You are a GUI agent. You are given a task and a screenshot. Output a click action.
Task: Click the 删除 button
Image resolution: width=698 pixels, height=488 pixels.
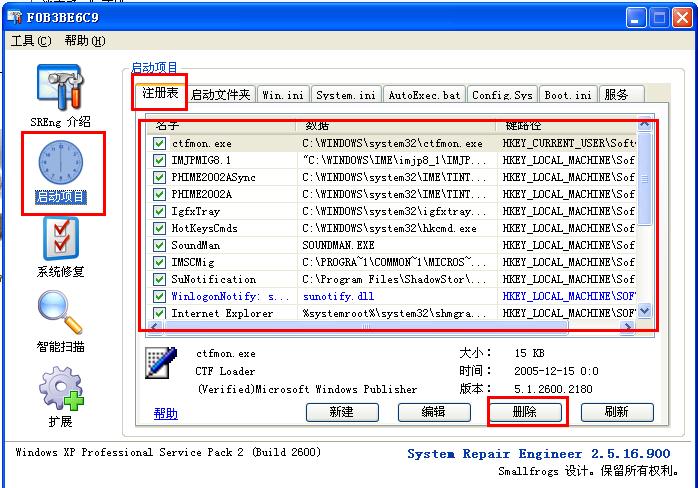click(x=525, y=412)
